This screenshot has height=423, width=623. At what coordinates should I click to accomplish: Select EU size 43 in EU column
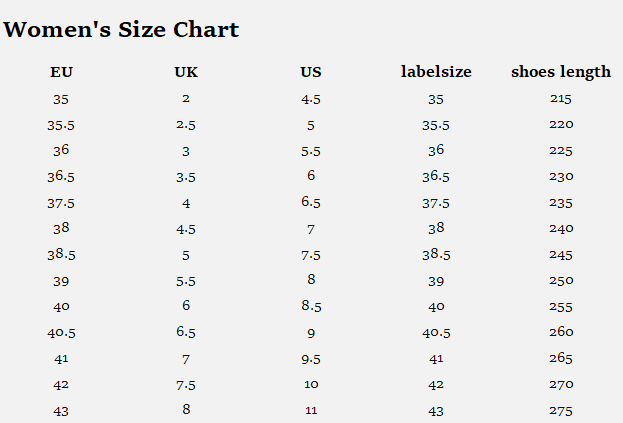(61, 410)
